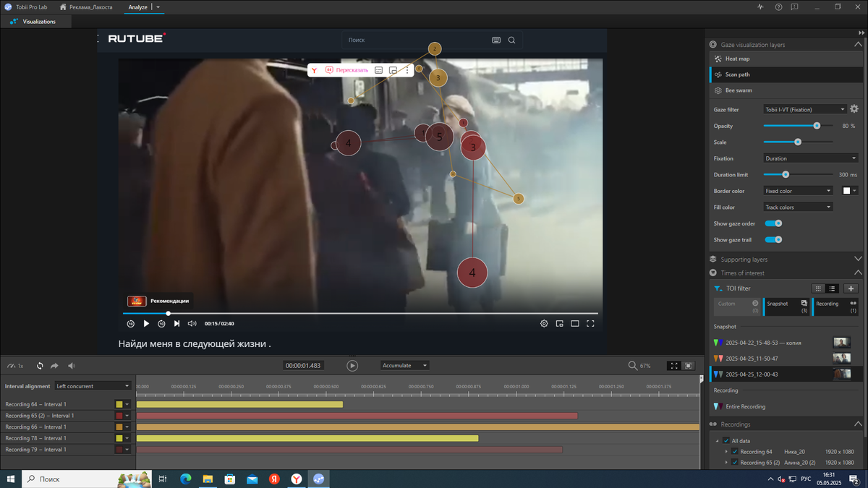
Task: Toggle the Show gaze order switch
Action: pyautogui.click(x=773, y=223)
